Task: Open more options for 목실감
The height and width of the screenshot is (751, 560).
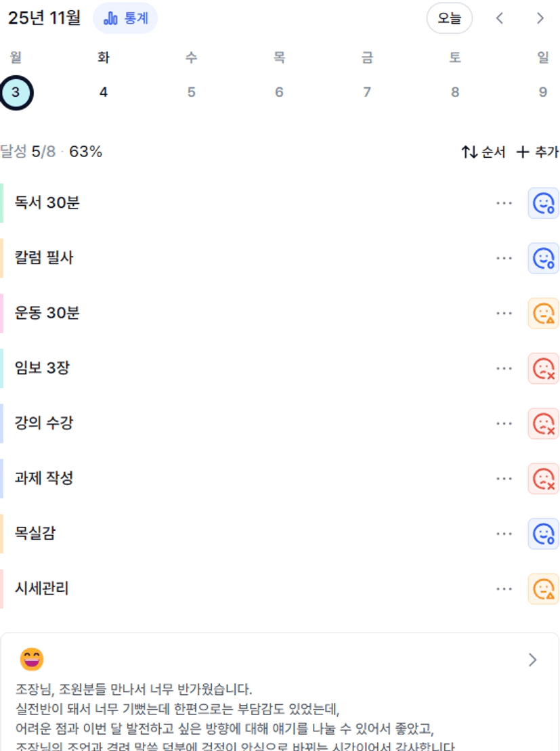Action: [504, 534]
